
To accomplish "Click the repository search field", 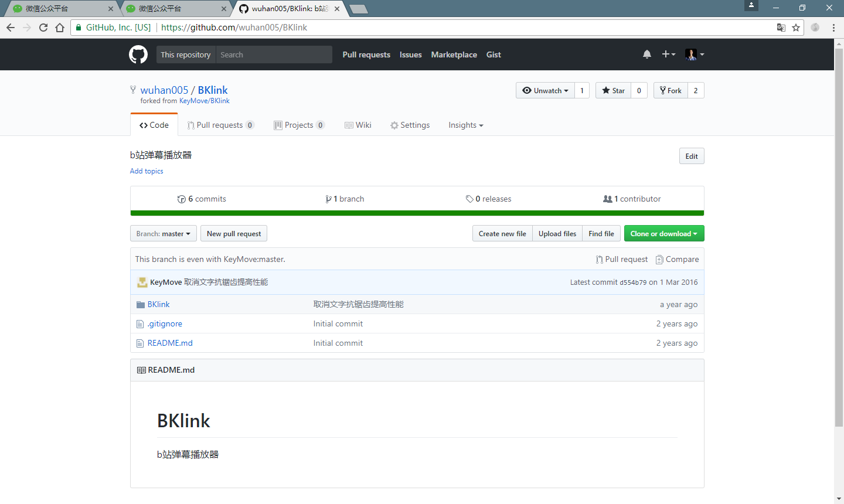I will (273, 55).
